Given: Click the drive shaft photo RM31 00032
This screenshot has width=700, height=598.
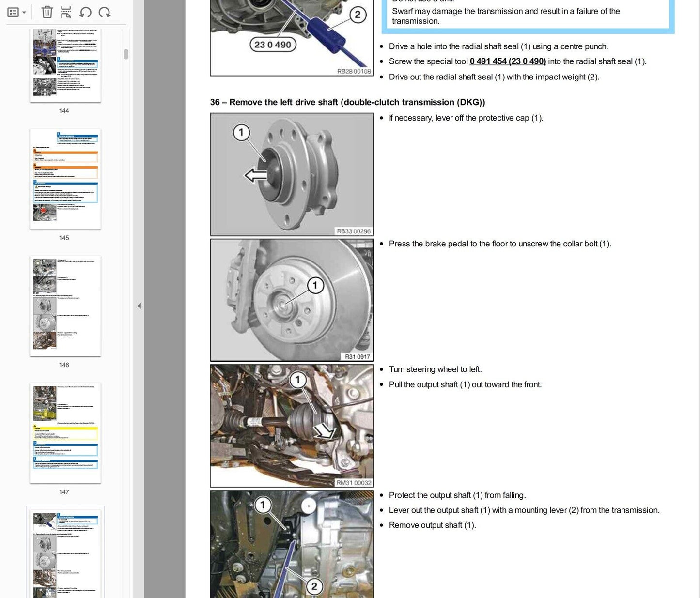Looking at the screenshot, I should 292,426.
